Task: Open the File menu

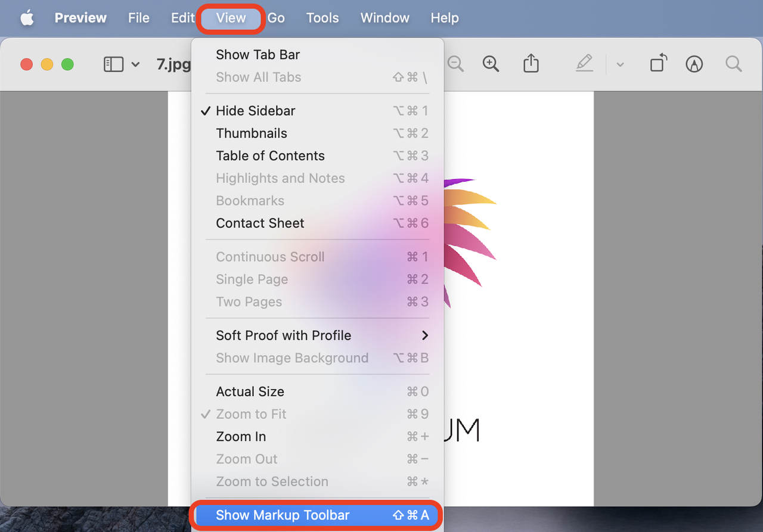Action: point(139,18)
